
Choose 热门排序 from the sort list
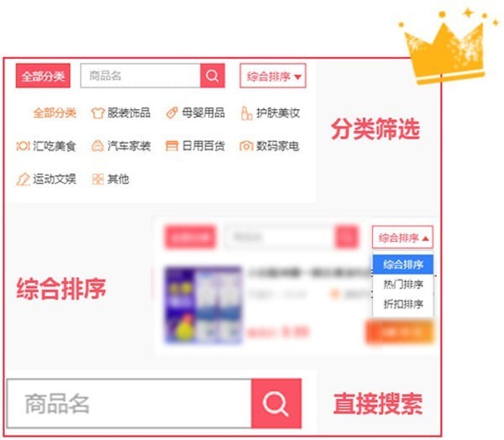point(403,285)
